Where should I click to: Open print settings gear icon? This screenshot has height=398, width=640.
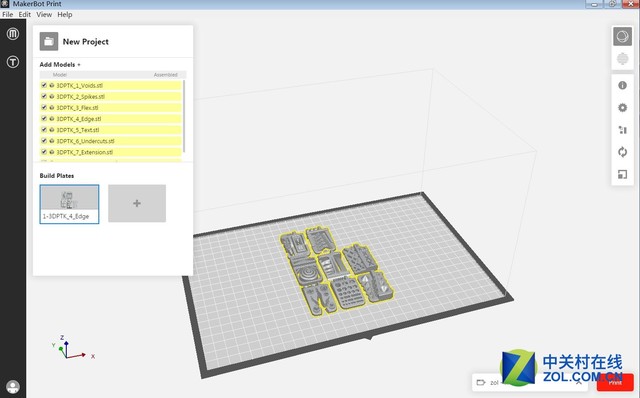coord(622,108)
